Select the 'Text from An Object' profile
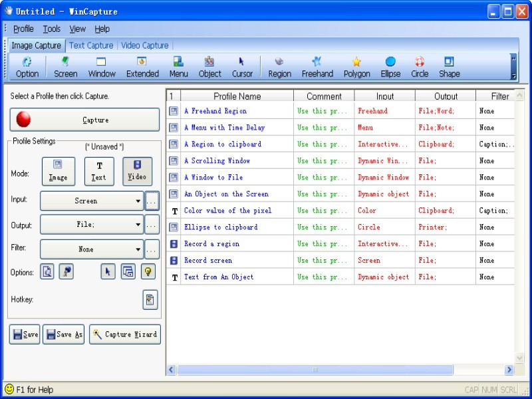 [340, 277]
